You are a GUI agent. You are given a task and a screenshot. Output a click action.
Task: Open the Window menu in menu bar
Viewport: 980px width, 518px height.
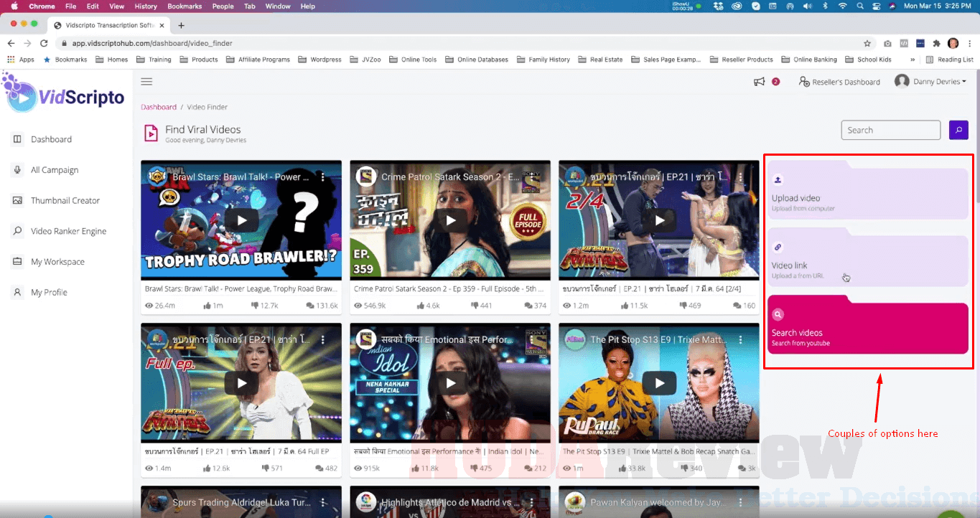[278, 6]
